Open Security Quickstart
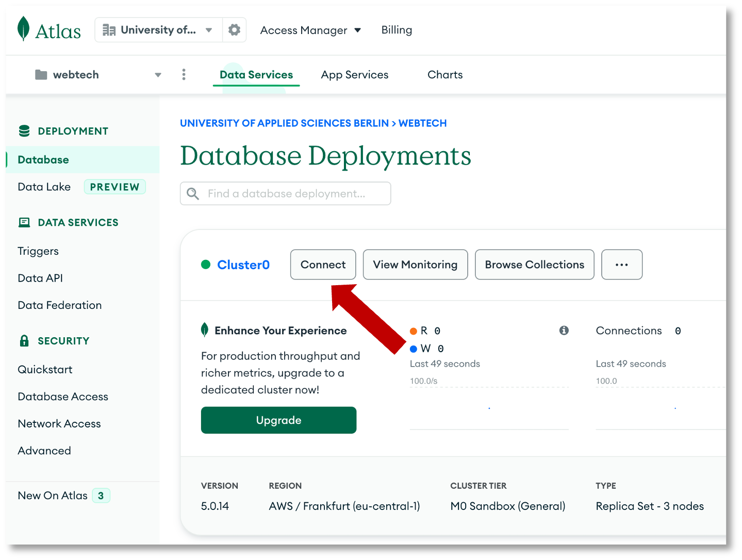742x560 pixels. (45, 370)
